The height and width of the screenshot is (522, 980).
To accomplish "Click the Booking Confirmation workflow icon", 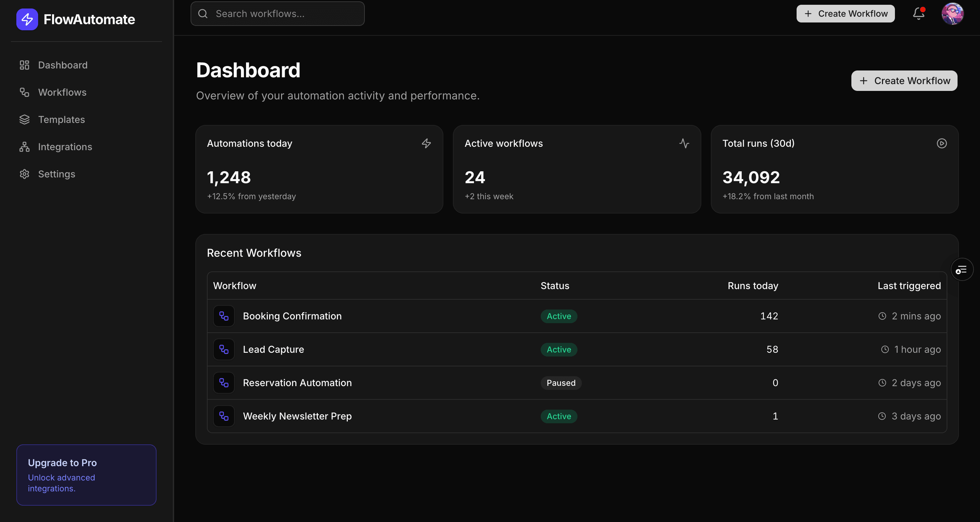I will 224,316.
